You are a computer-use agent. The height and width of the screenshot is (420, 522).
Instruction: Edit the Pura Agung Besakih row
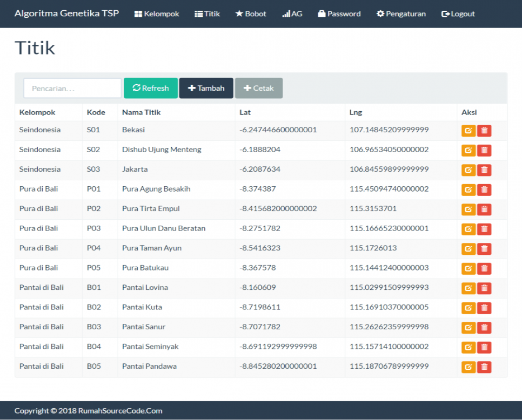pyautogui.click(x=468, y=190)
